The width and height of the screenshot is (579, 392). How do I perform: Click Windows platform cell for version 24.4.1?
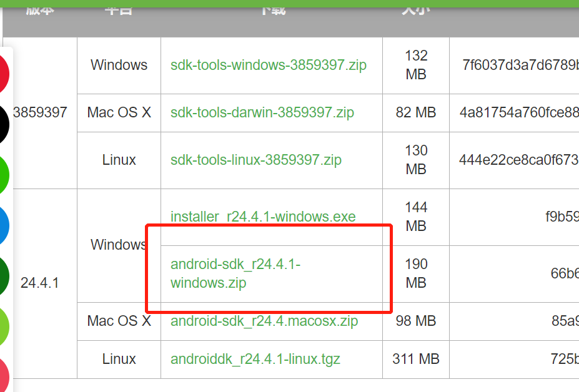point(119,245)
